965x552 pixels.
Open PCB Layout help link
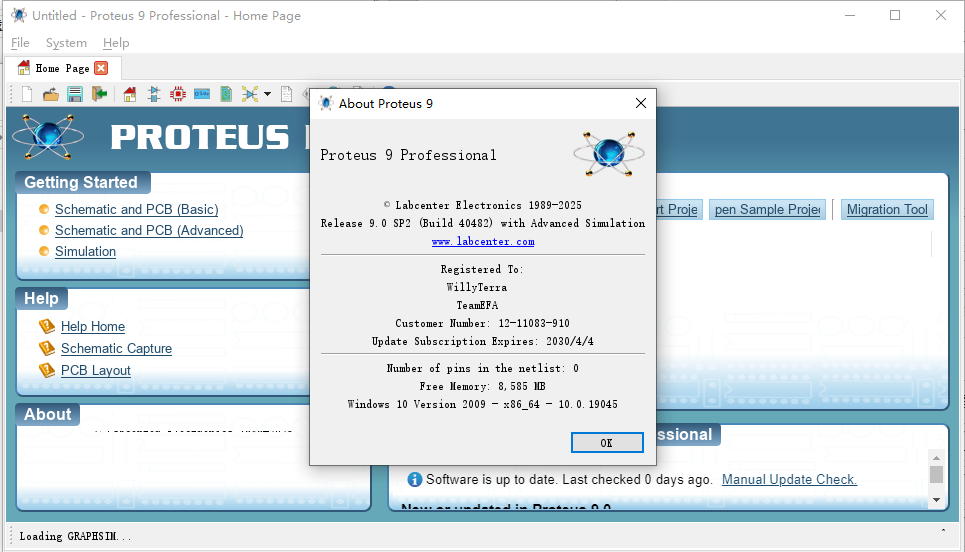tap(95, 370)
